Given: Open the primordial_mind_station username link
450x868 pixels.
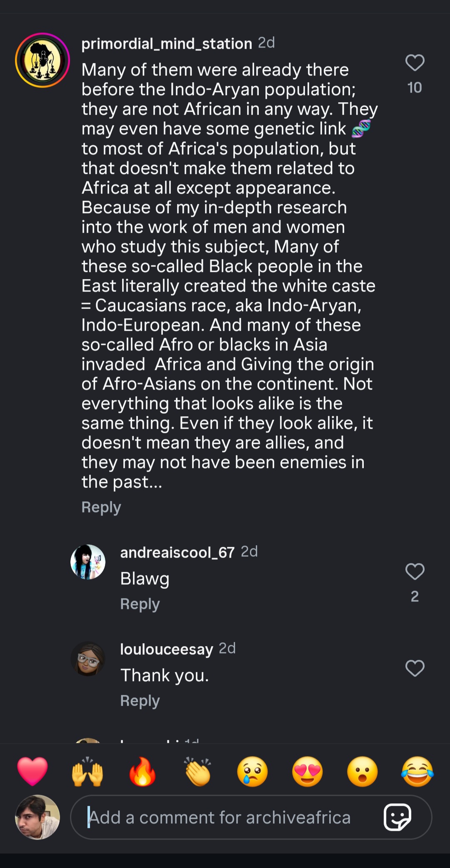Looking at the screenshot, I should point(167,44).
